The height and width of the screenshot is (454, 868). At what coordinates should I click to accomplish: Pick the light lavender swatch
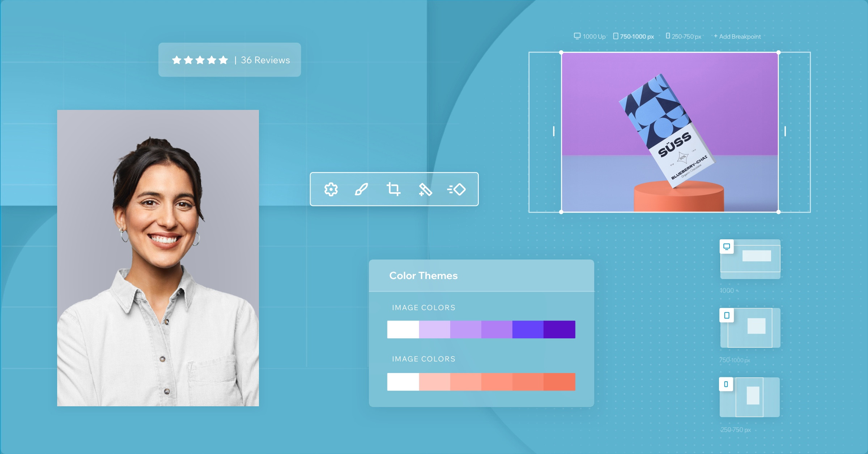click(x=434, y=329)
